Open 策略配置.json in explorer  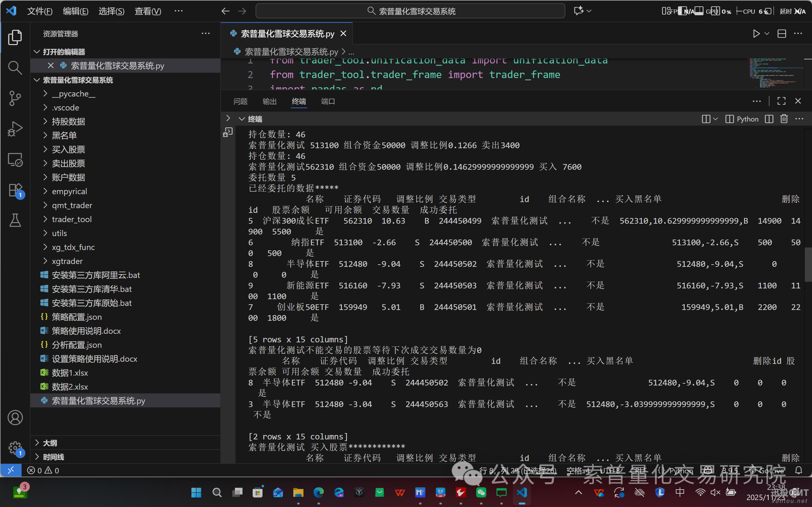[77, 317]
